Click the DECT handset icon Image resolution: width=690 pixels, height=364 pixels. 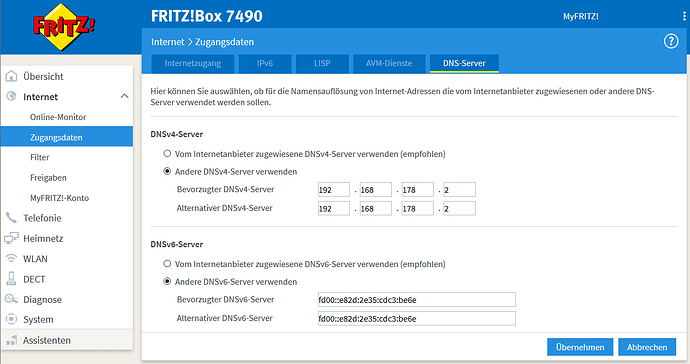(x=11, y=279)
